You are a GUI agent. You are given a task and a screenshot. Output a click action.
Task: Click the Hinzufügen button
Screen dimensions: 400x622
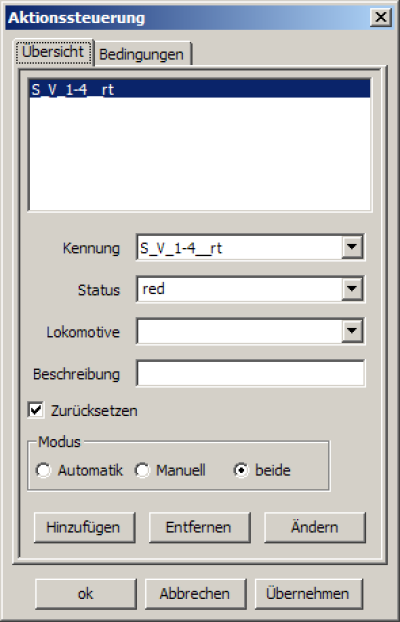pos(84,527)
